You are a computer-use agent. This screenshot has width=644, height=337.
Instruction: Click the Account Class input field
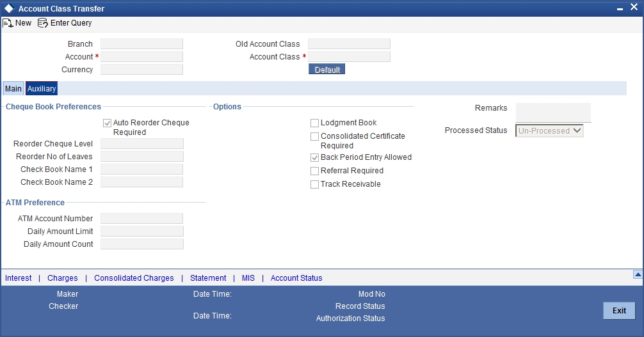pos(349,57)
